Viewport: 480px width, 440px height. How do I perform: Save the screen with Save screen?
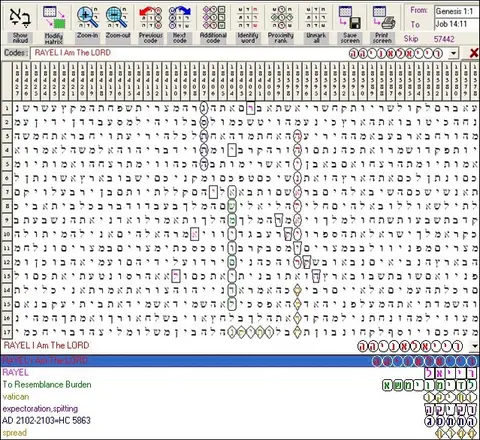(x=350, y=23)
